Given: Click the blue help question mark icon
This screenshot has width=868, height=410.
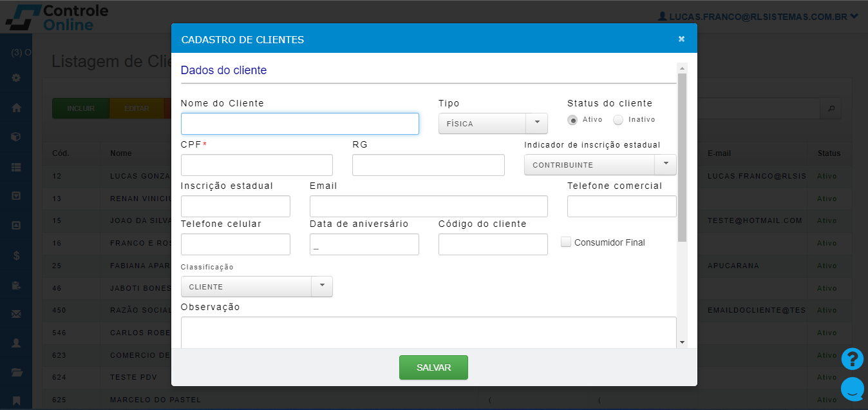Looking at the screenshot, I should point(852,359).
